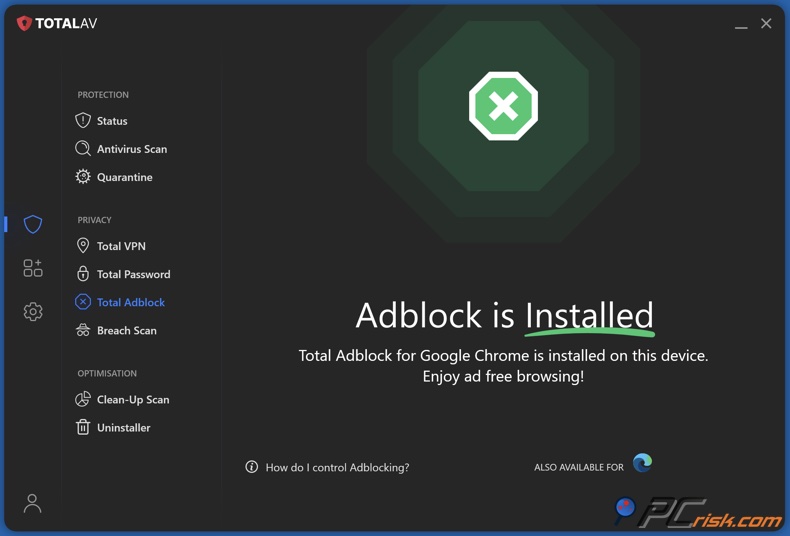790x536 pixels.
Task: Click the Uninstaller trash can icon
Action: point(83,427)
